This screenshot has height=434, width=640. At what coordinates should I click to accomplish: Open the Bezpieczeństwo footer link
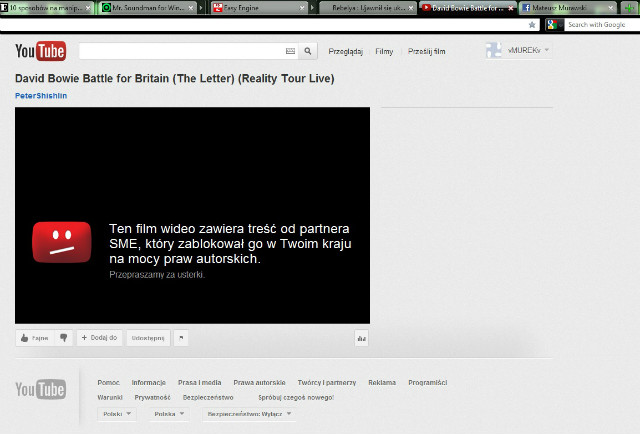coord(208,397)
